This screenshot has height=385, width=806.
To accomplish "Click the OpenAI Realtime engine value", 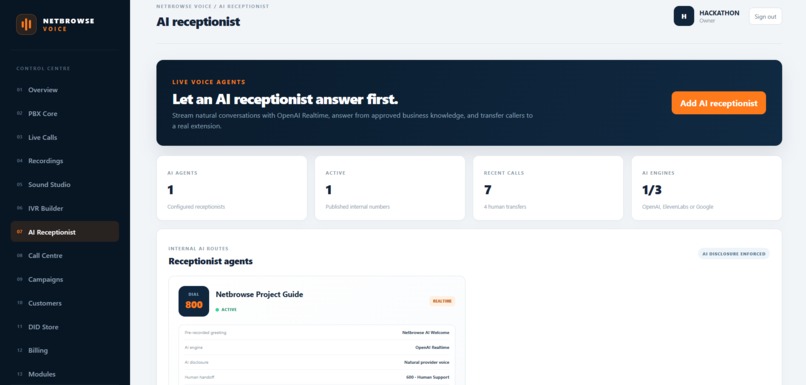I will click(x=432, y=347).
